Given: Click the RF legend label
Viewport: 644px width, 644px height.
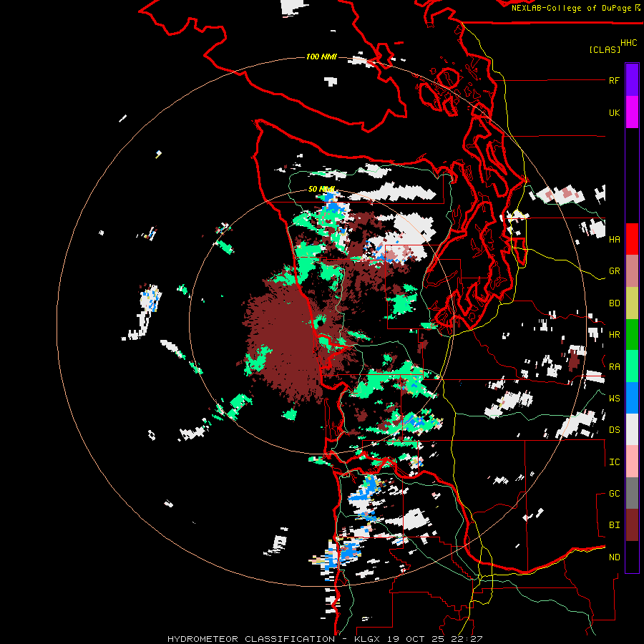Looking at the screenshot, I should [614, 80].
